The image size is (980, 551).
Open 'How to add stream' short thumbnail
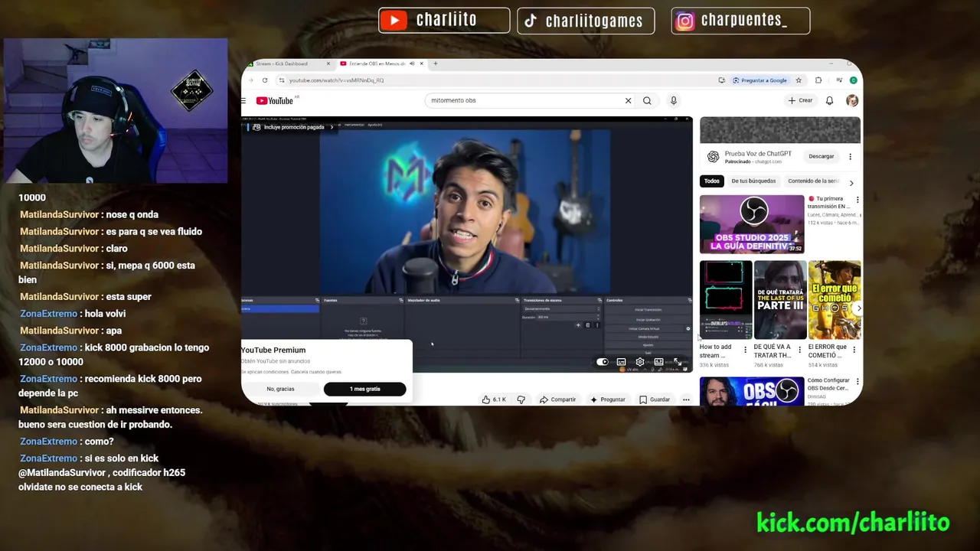726,300
